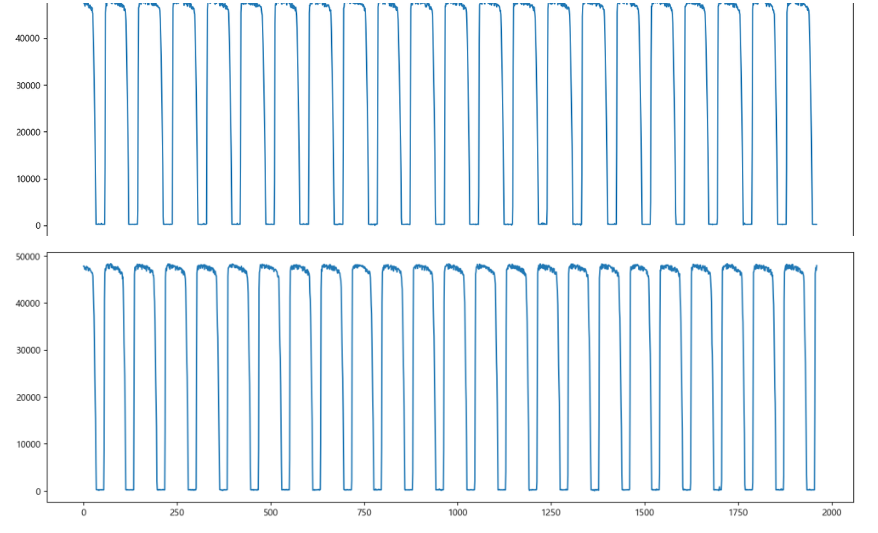
Task: Click the 50000 label on the bottom plot's y-axis
Action: [x=29, y=256]
